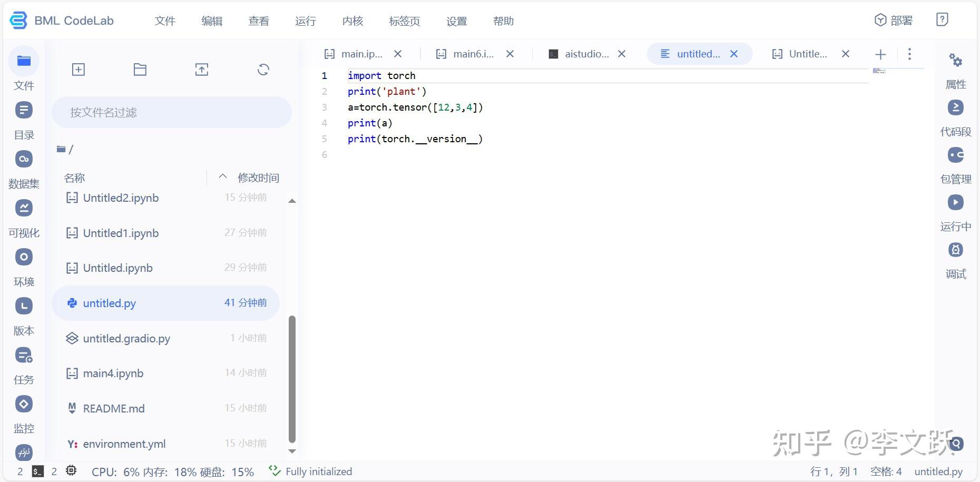980x482 pixels.
Task: Click the 部署 button
Action: 893,20
